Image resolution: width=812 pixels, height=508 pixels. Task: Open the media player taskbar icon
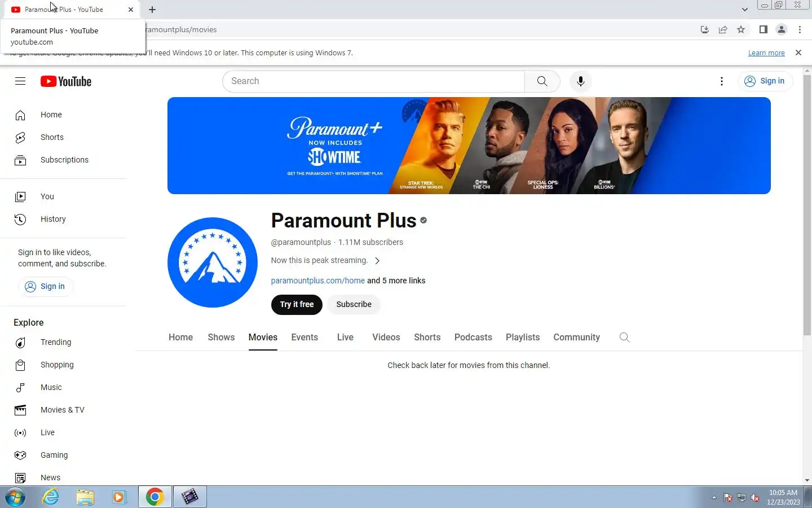point(120,497)
